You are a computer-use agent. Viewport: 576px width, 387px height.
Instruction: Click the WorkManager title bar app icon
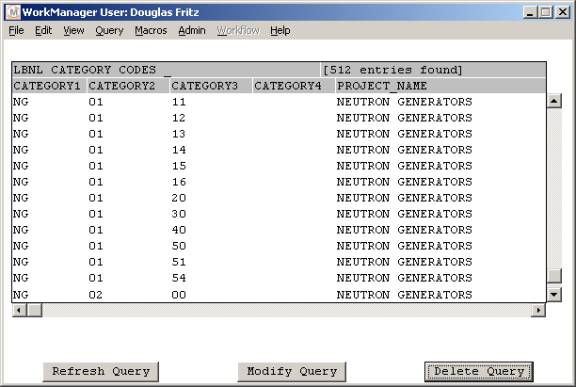coord(13,12)
